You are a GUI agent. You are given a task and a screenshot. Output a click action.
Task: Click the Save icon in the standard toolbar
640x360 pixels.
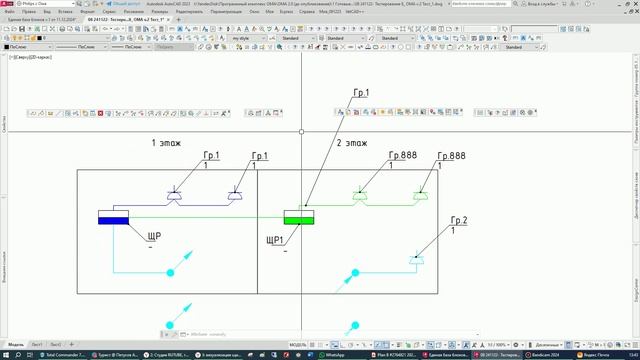(22, 29)
